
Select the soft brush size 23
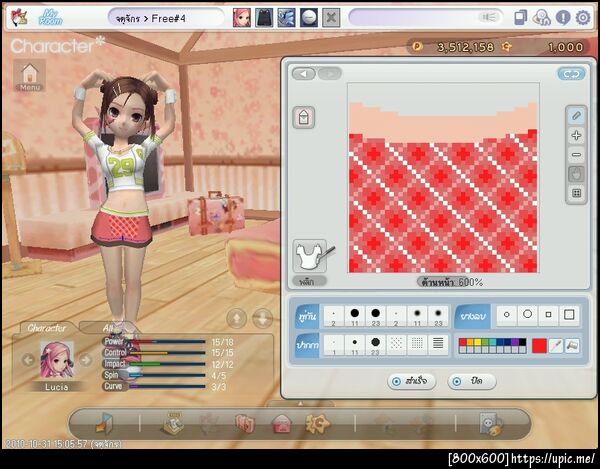[x=439, y=316]
